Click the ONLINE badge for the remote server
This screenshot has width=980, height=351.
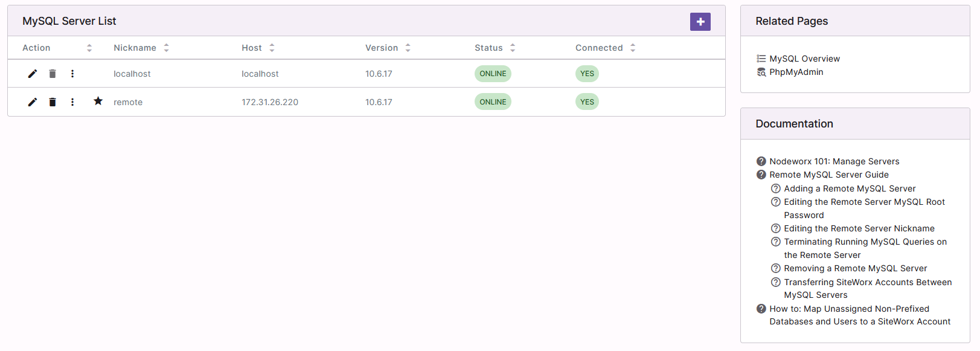[493, 101]
